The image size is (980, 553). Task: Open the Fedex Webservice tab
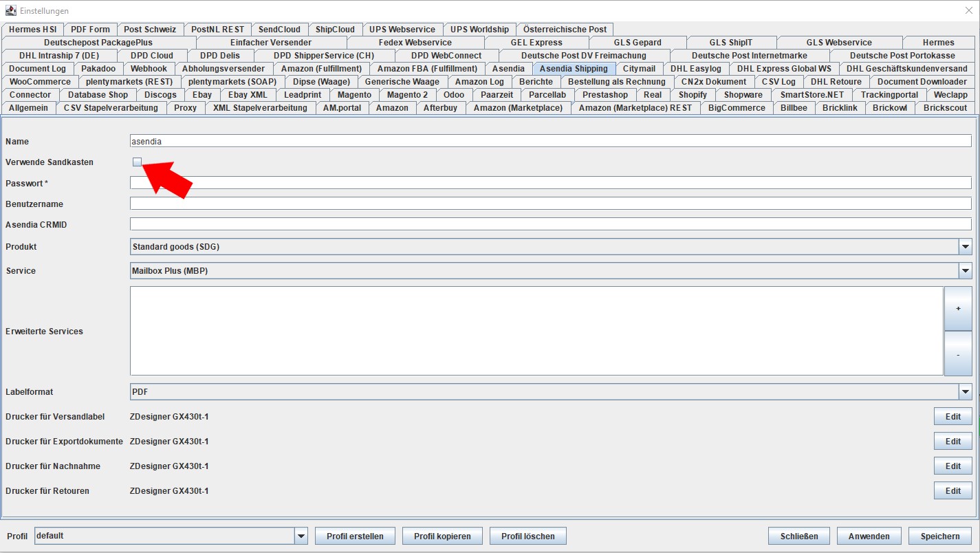point(415,43)
